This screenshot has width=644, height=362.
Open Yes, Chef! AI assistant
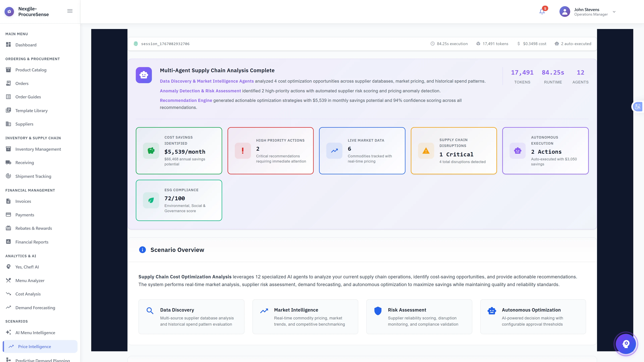(27, 267)
